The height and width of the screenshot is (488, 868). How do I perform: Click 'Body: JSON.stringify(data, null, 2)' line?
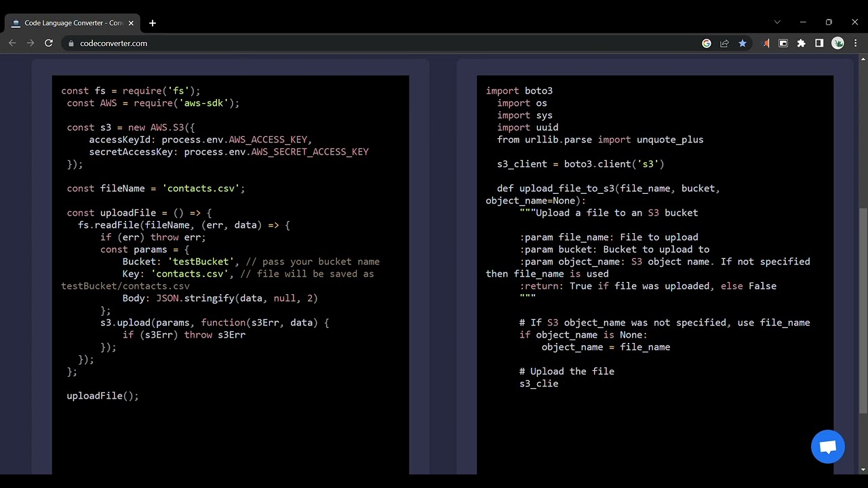[220, 298]
